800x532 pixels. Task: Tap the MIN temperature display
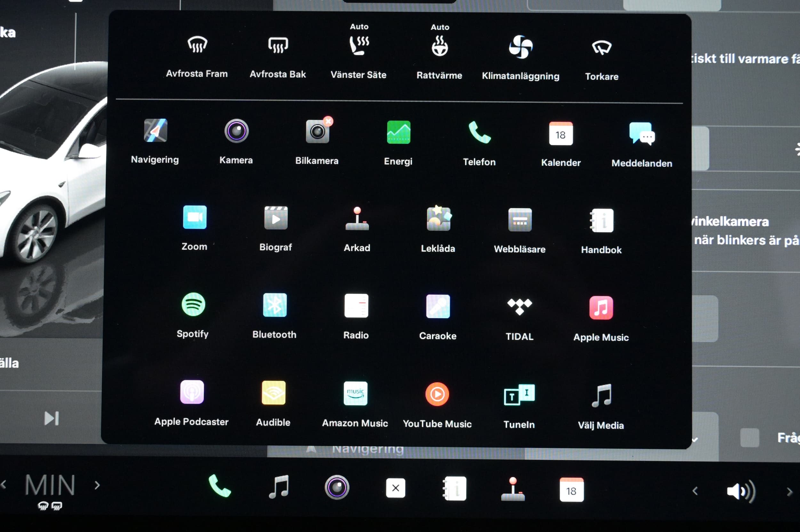point(50,485)
